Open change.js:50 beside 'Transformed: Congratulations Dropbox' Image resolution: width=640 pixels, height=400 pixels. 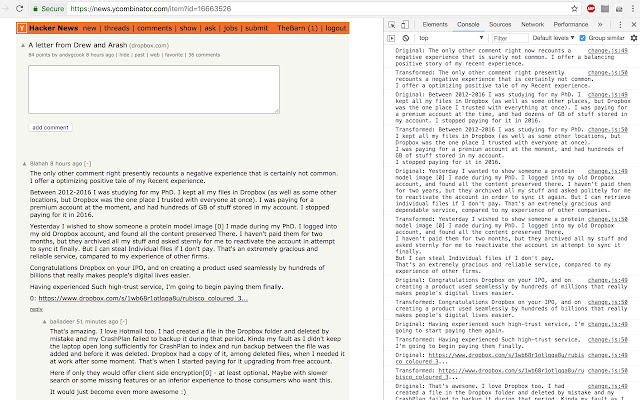pos(608,302)
